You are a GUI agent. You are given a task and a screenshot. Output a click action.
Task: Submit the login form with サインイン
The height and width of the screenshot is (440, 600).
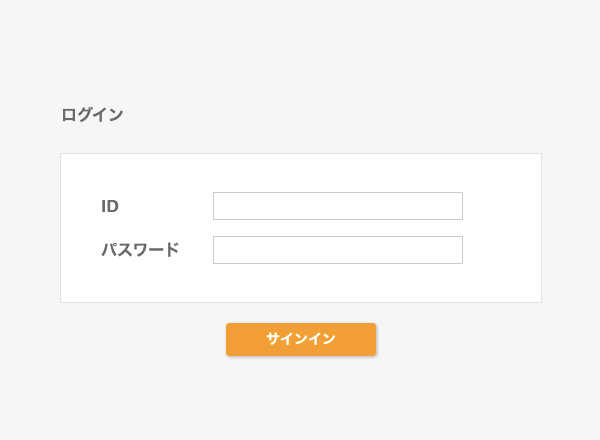pos(300,339)
